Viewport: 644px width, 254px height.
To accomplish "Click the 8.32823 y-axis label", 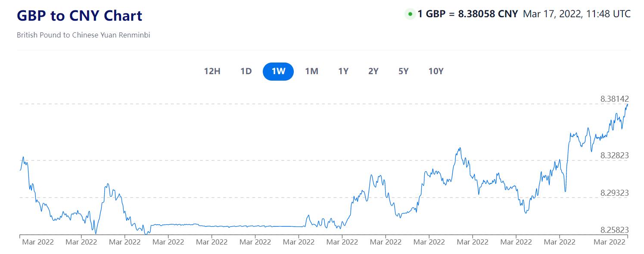I will pos(614,155).
